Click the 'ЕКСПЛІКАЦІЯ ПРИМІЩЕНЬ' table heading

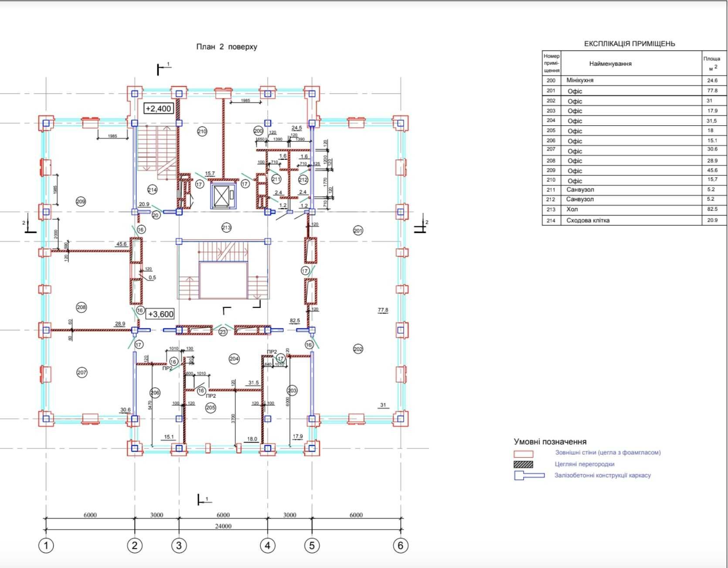pyautogui.click(x=629, y=44)
